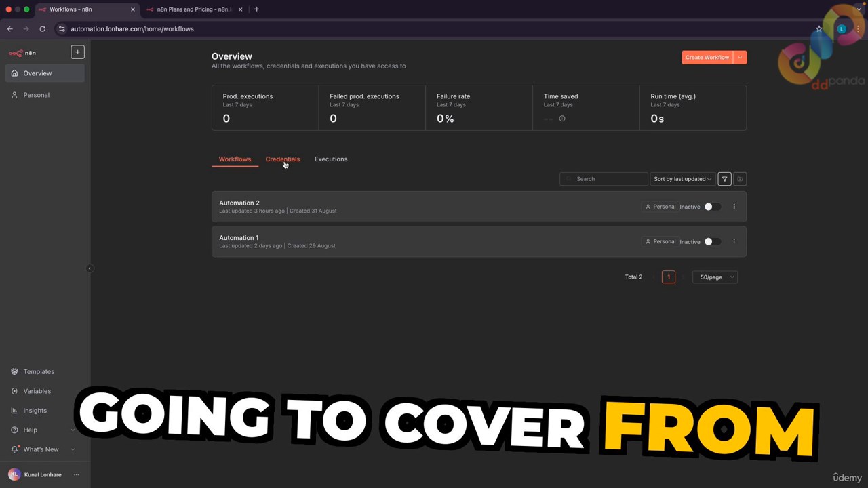Switch to n8n Plans and Pricing tab
The image size is (868, 488).
pyautogui.click(x=193, y=9)
